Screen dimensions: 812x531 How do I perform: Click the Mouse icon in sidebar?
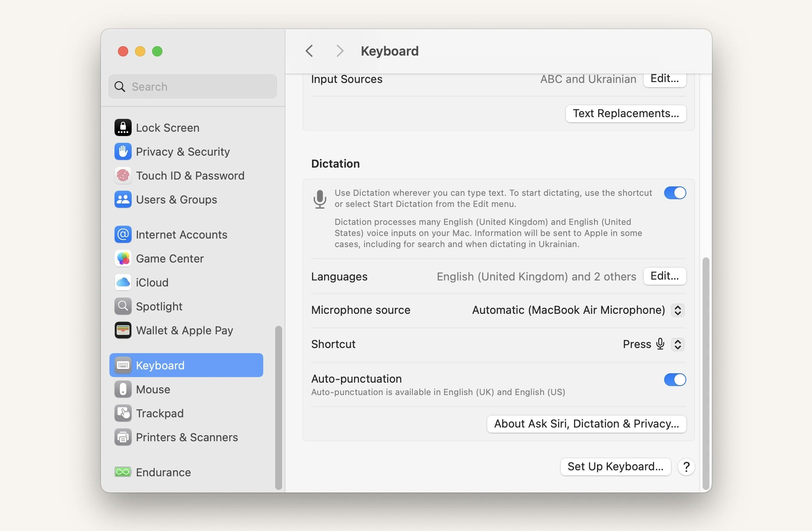[123, 389]
